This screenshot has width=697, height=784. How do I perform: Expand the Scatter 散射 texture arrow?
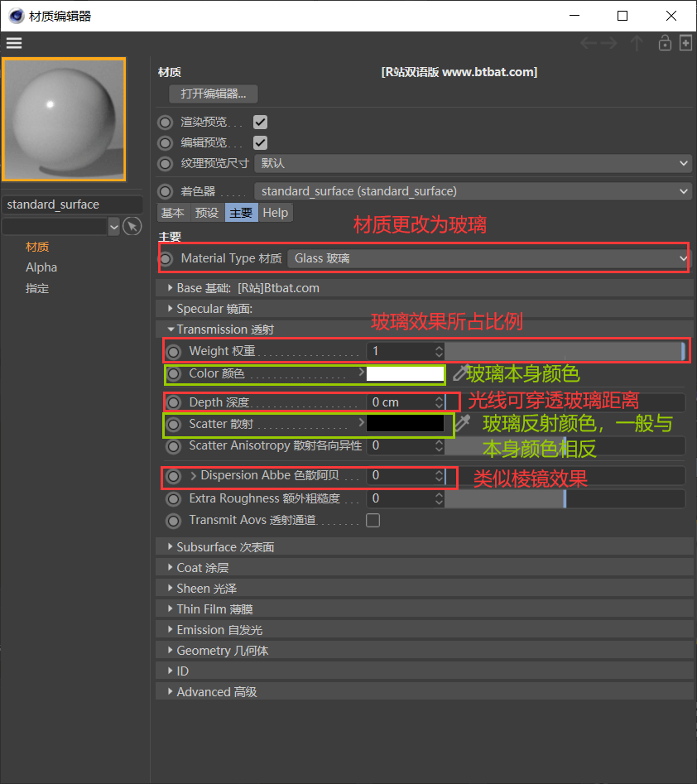point(361,423)
